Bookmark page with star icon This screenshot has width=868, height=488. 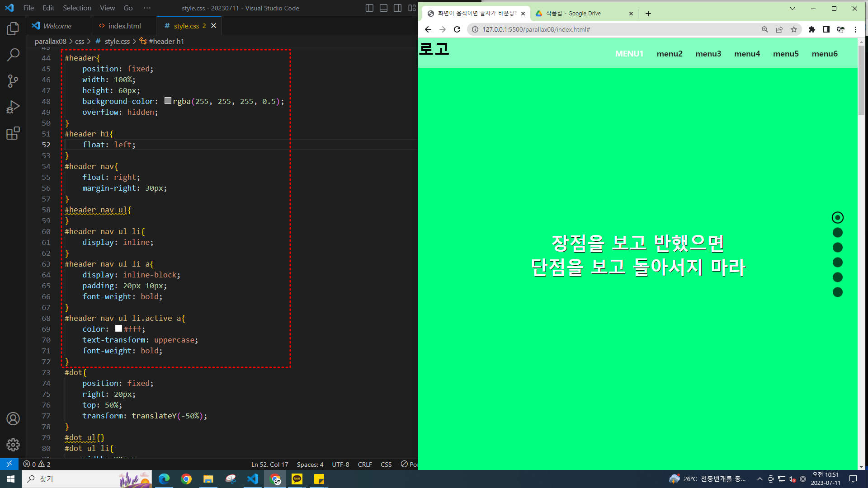pos(794,29)
